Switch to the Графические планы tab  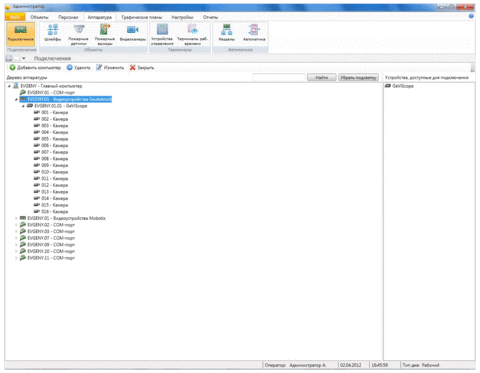pyautogui.click(x=142, y=17)
